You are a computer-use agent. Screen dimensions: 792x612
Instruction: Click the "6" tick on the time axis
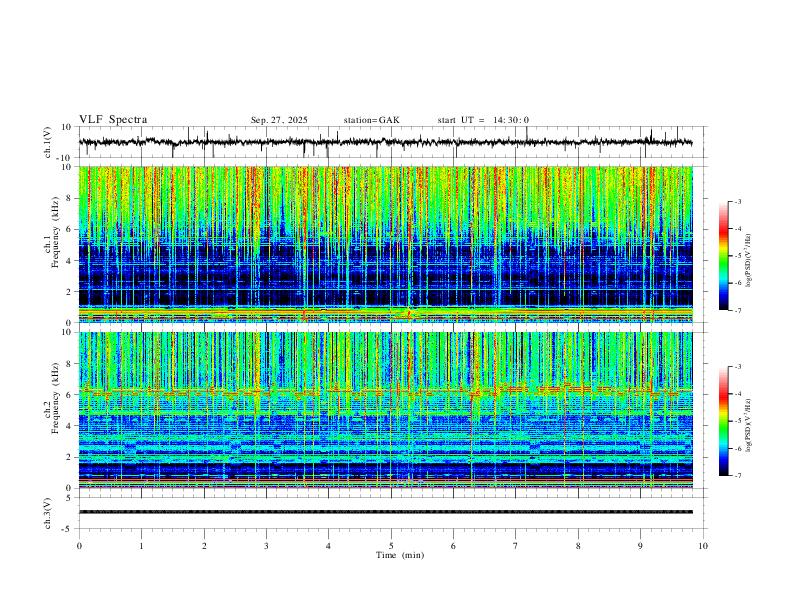coord(453,546)
